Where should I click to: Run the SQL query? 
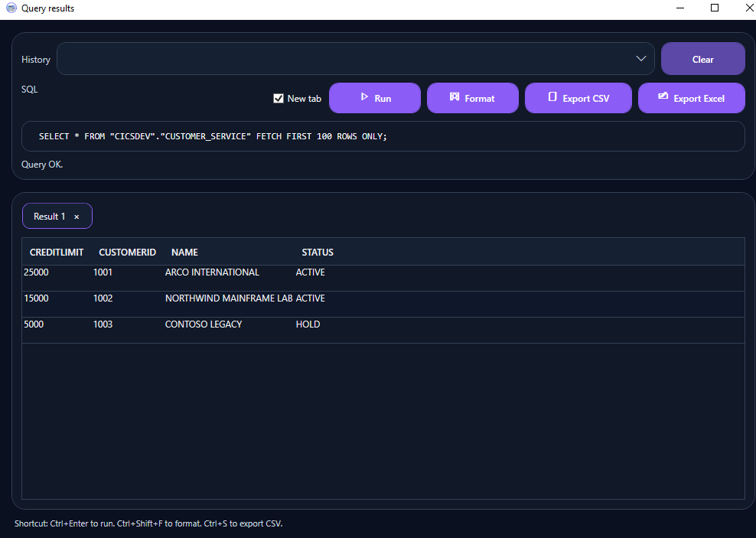tap(375, 98)
